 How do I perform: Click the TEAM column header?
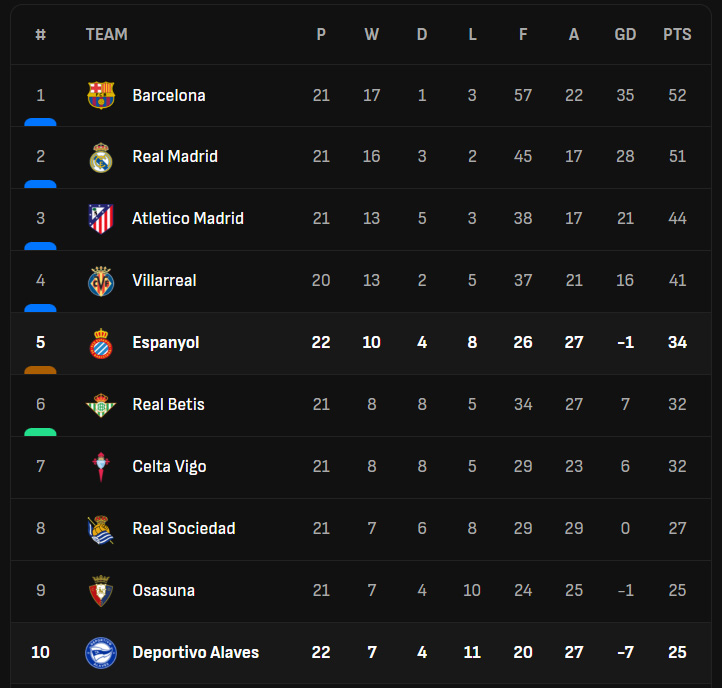107,34
